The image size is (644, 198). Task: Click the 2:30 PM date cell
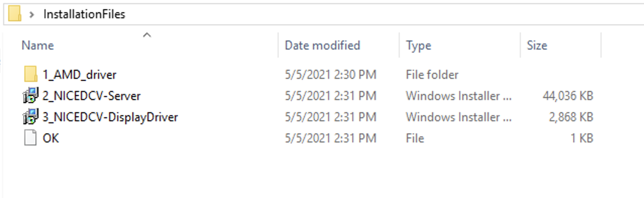331,75
